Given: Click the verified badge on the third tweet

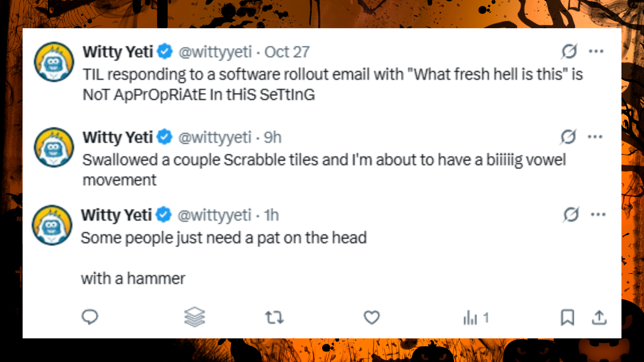Looking at the screenshot, I should 164,215.
